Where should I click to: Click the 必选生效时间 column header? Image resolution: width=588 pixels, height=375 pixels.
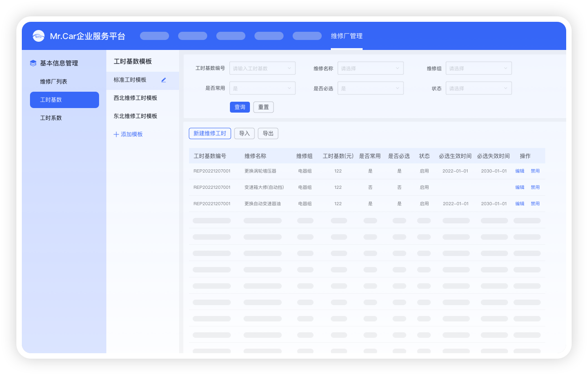pyautogui.click(x=455, y=156)
